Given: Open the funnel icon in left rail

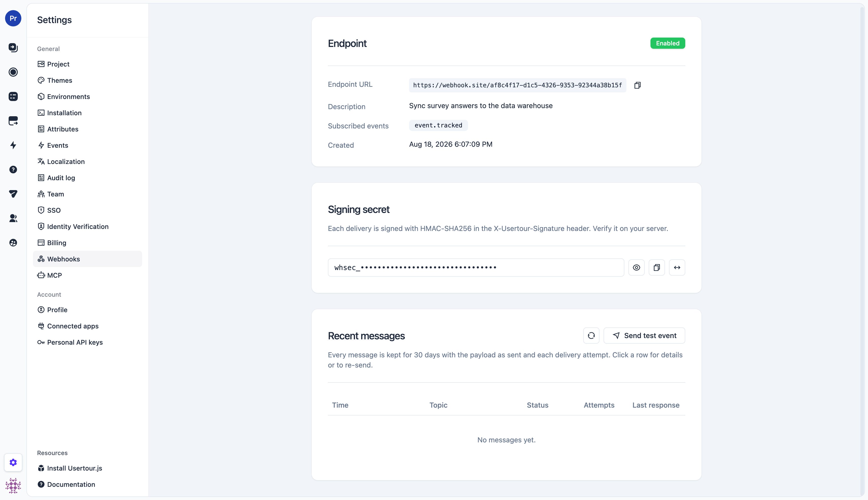Looking at the screenshot, I should tap(13, 194).
